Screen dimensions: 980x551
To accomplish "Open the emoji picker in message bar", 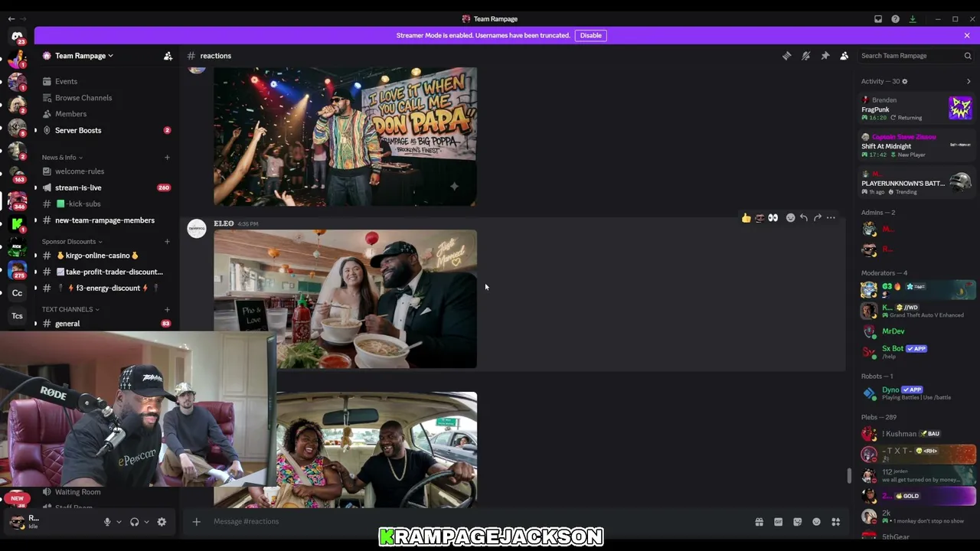I will tap(816, 522).
